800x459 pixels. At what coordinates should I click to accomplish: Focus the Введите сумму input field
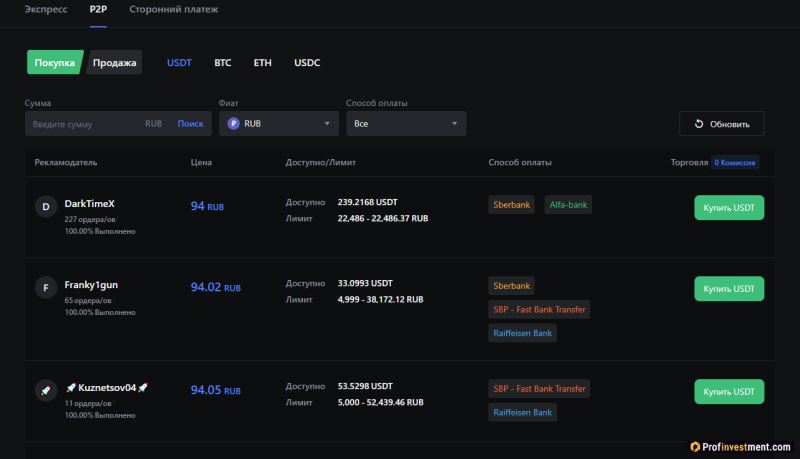pos(85,124)
